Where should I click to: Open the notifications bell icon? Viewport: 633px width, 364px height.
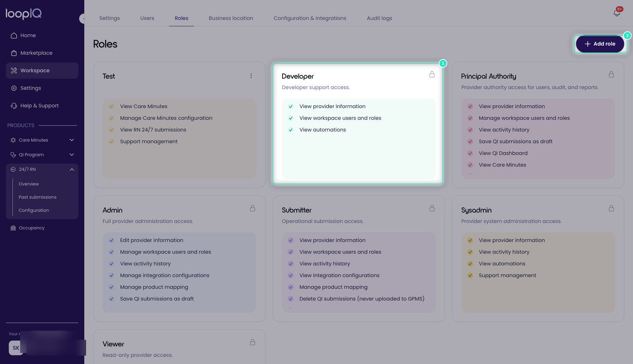click(617, 13)
